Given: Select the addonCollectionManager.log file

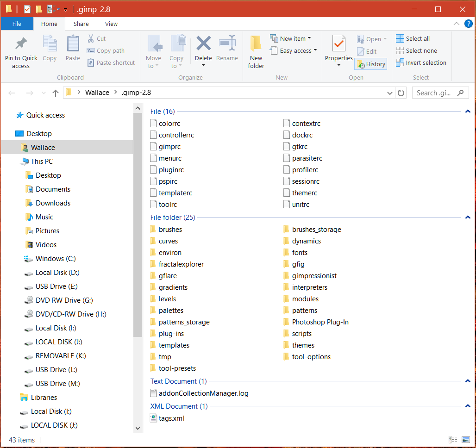Looking at the screenshot, I should coord(199,393).
